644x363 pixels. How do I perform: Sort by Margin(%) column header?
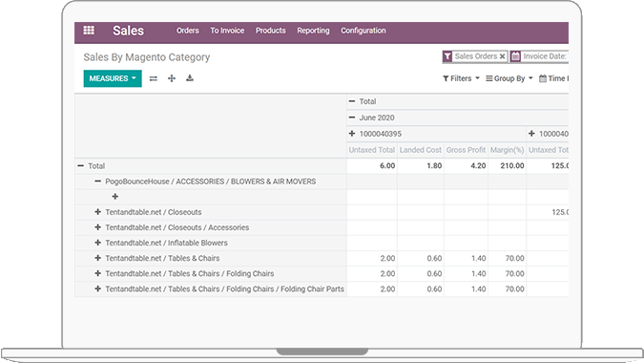(x=508, y=150)
